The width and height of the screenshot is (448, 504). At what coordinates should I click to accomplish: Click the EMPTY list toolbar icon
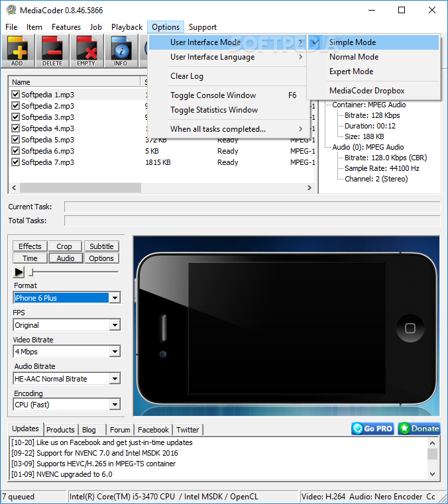click(87, 51)
